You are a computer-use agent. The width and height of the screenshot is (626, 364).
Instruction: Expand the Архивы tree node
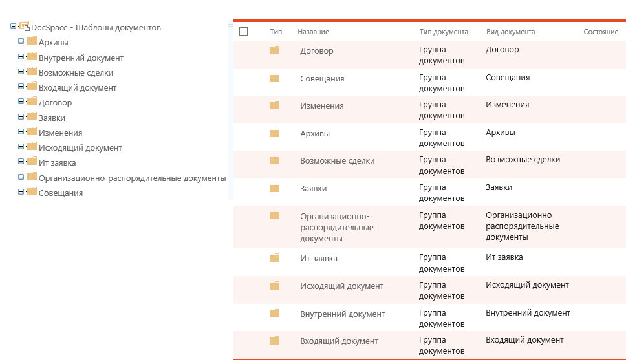pyautogui.click(x=21, y=41)
